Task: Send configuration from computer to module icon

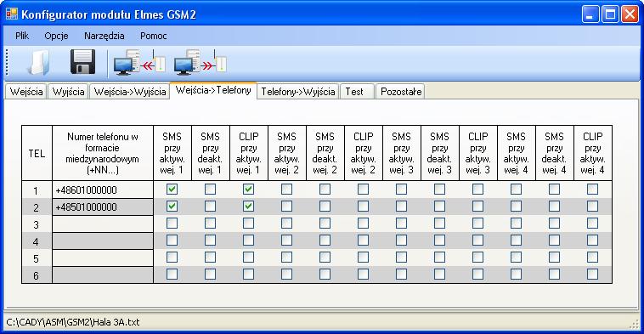Action: click(x=201, y=62)
